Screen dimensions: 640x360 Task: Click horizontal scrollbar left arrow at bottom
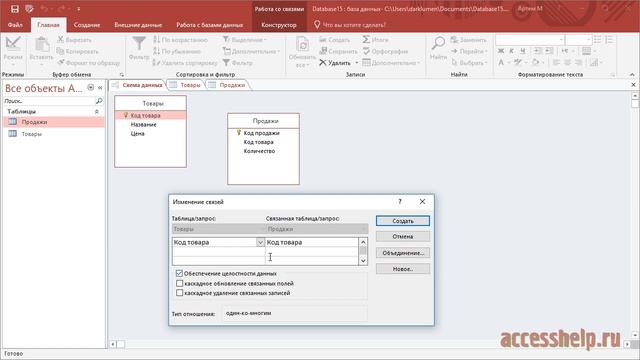(113, 344)
